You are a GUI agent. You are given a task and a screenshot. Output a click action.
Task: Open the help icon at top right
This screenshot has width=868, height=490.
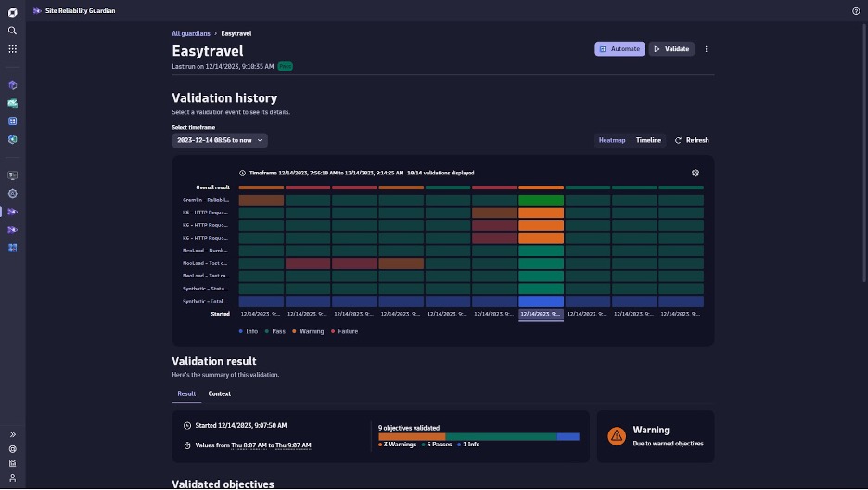(x=855, y=11)
